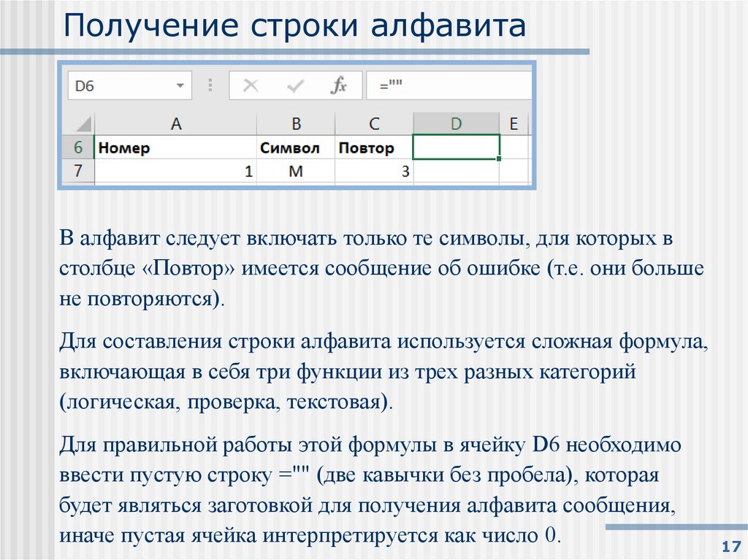Select column D header
Image resolution: width=748 pixels, height=560 pixels.
pyautogui.click(x=457, y=123)
